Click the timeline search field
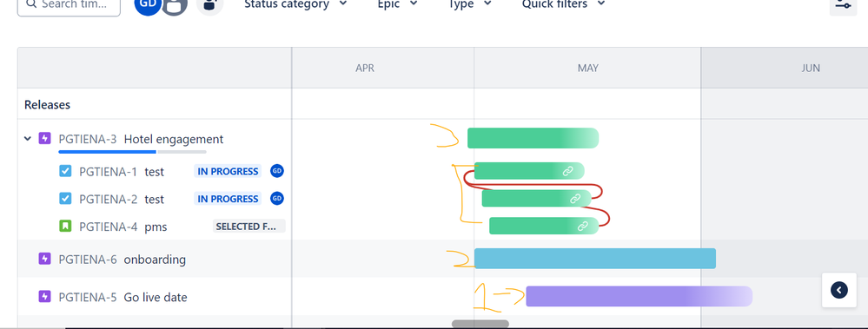The height and width of the screenshot is (329, 868). click(x=69, y=5)
